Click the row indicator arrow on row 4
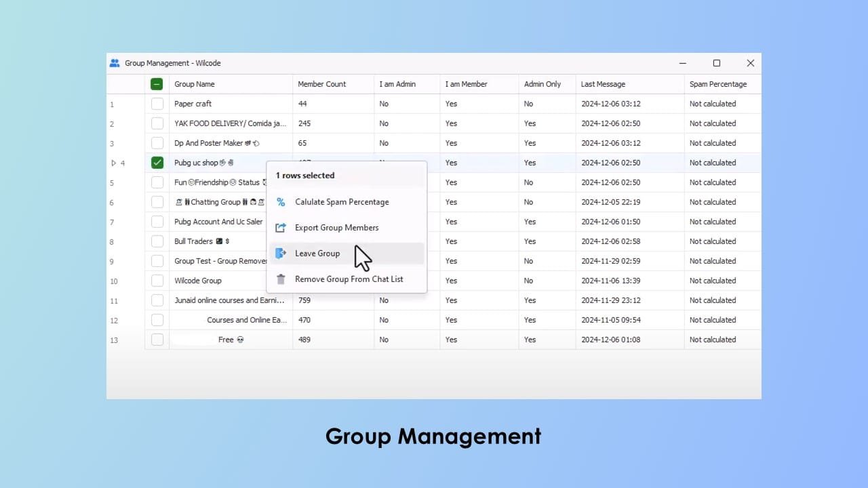 click(113, 163)
